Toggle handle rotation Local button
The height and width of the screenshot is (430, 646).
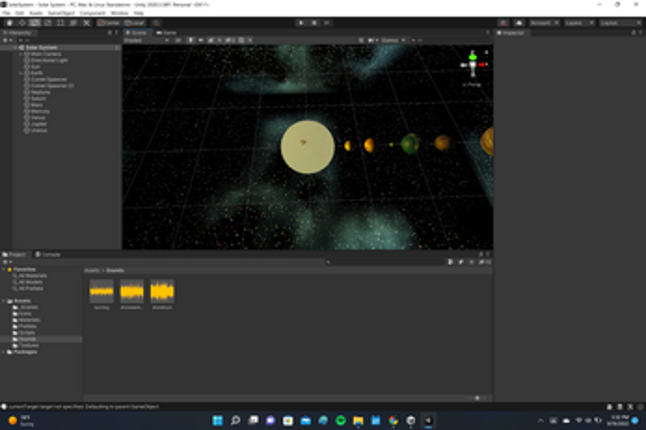(134, 23)
